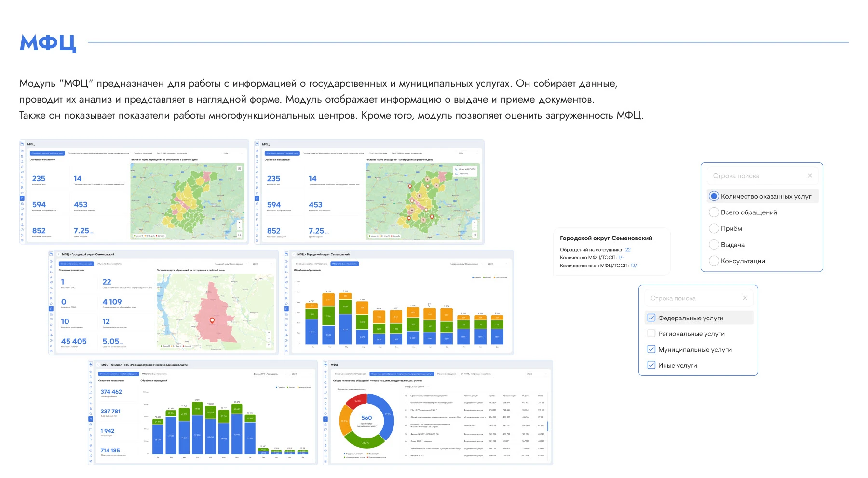868x478 pixels.
Task: Click map layers icon on first heatmap
Action: tap(239, 168)
